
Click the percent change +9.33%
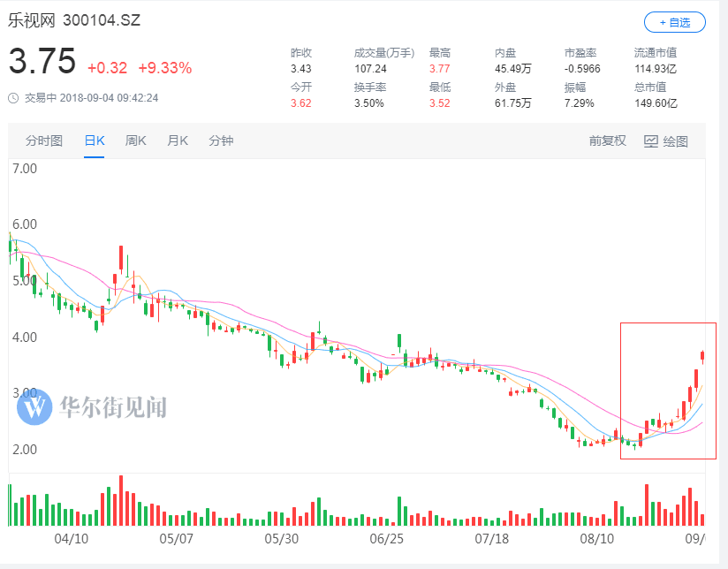coord(165,68)
